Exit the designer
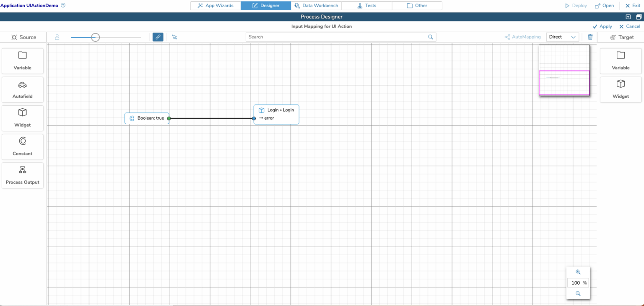Image resolution: width=644 pixels, height=306 pixels. 633,5
